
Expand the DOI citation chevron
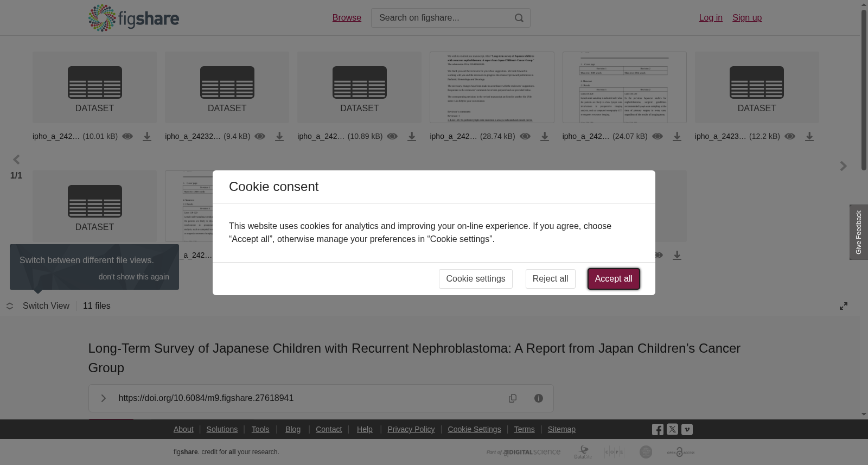tap(103, 398)
